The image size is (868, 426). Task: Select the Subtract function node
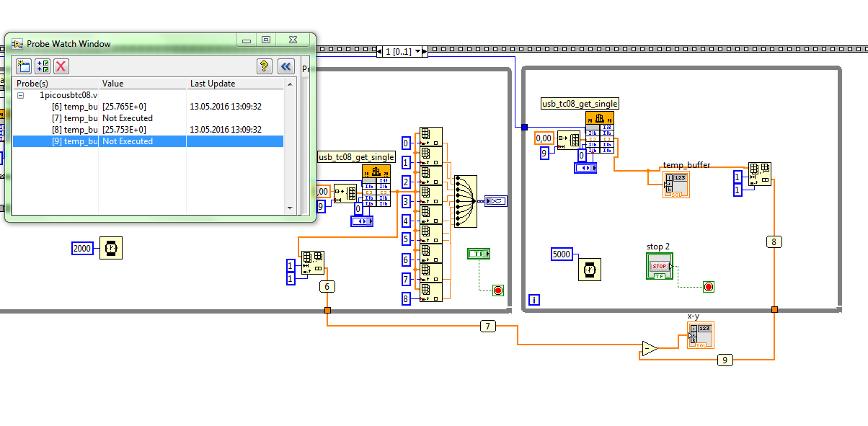click(x=649, y=349)
